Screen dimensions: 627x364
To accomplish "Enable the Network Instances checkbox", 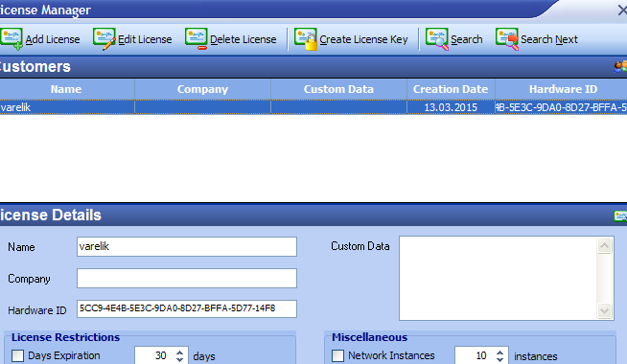I will coord(337,355).
